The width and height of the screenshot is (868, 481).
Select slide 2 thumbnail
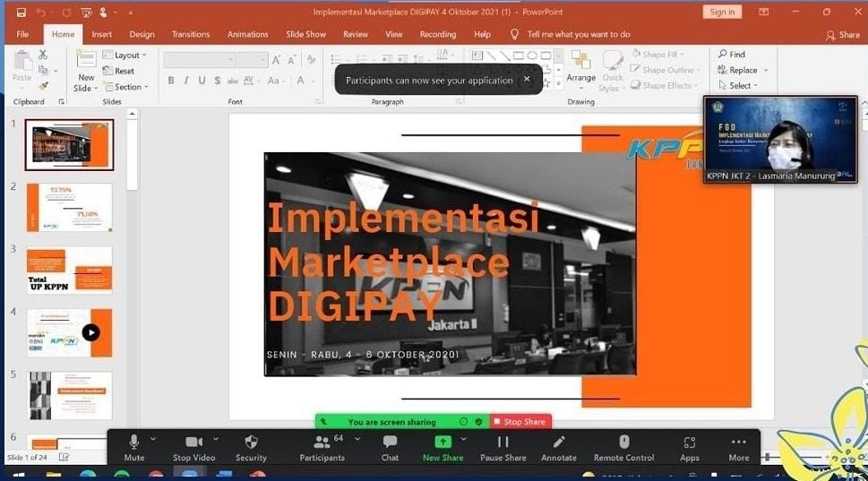69,208
